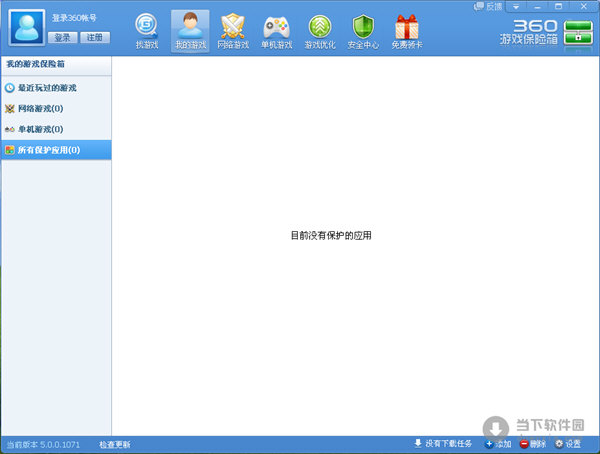The height and width of the screenshot is (454, 600).
Task: Click the 添加 add button
Action: point(498,444)
